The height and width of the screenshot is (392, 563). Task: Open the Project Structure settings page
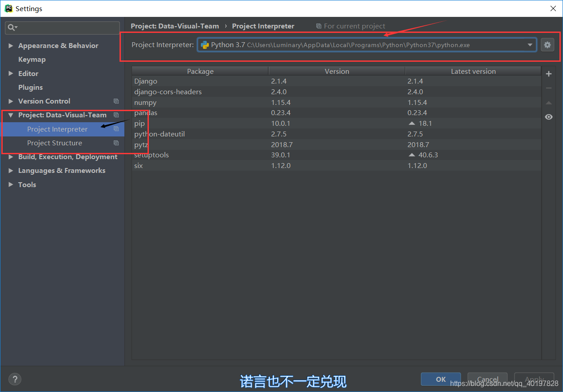[55, 143]
